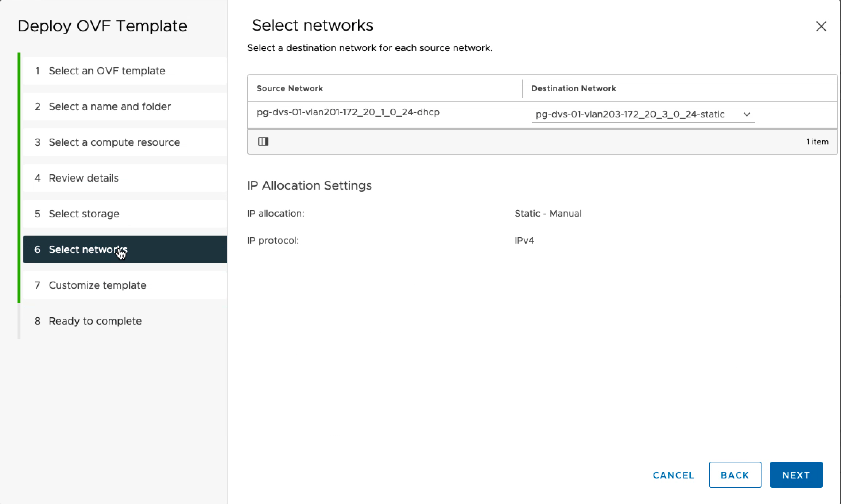Click the dropdown chevron beside vlan203 network

point(747,115)
